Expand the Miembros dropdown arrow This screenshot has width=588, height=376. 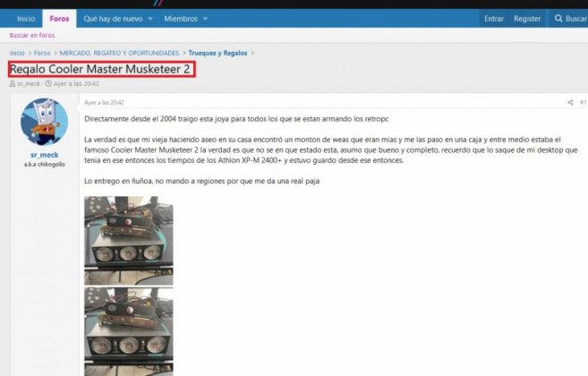(205, 18)
